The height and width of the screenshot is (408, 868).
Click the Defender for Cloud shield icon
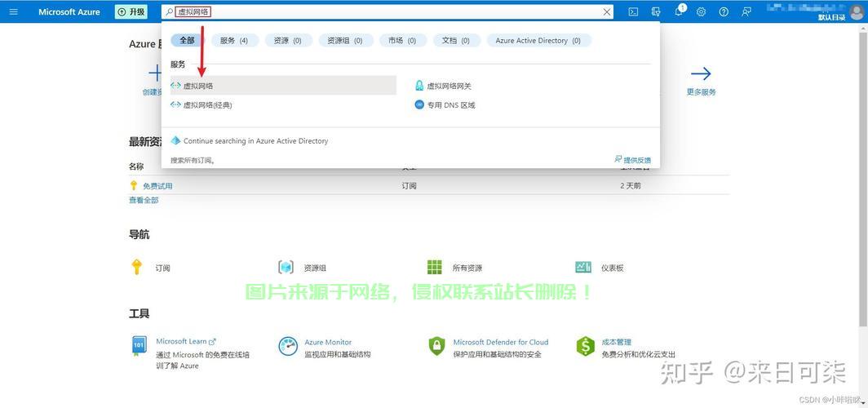(x=436, y=347)
